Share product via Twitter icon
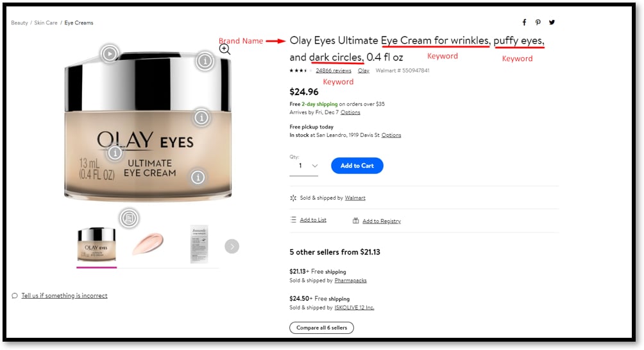The width and height of the screenshot is (644, 350). [x=552, y=22]
